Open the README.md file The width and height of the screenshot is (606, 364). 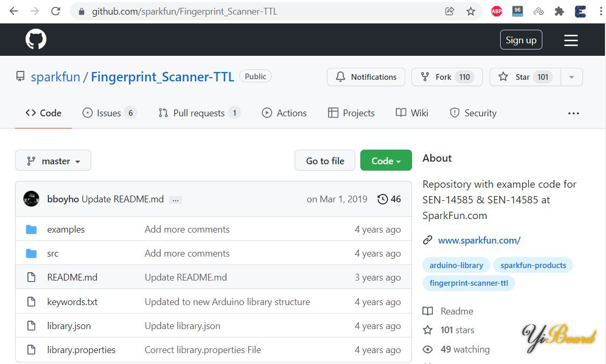(x=72, y=277)
